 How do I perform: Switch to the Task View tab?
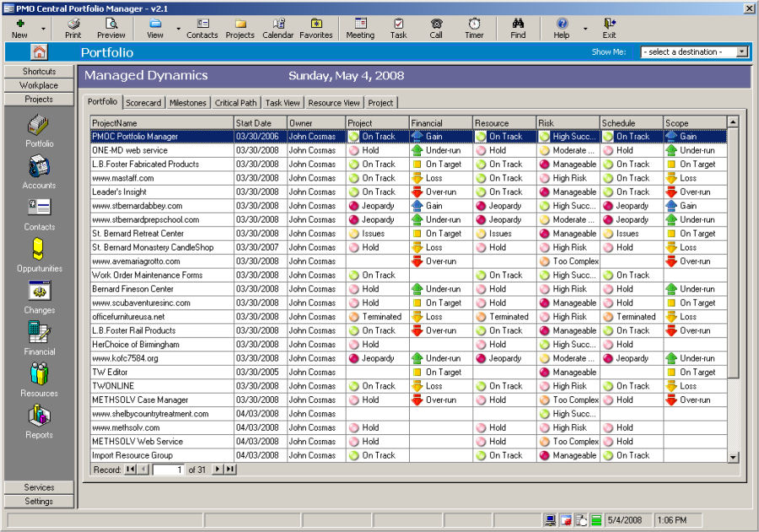(283, 103)
